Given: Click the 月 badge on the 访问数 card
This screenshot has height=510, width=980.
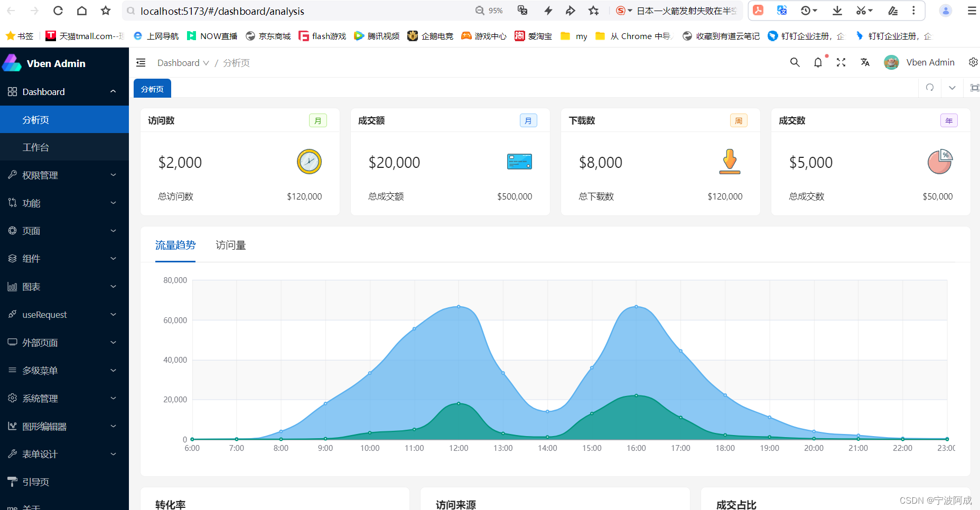Looking at the screenshot, I should (318, 120).
